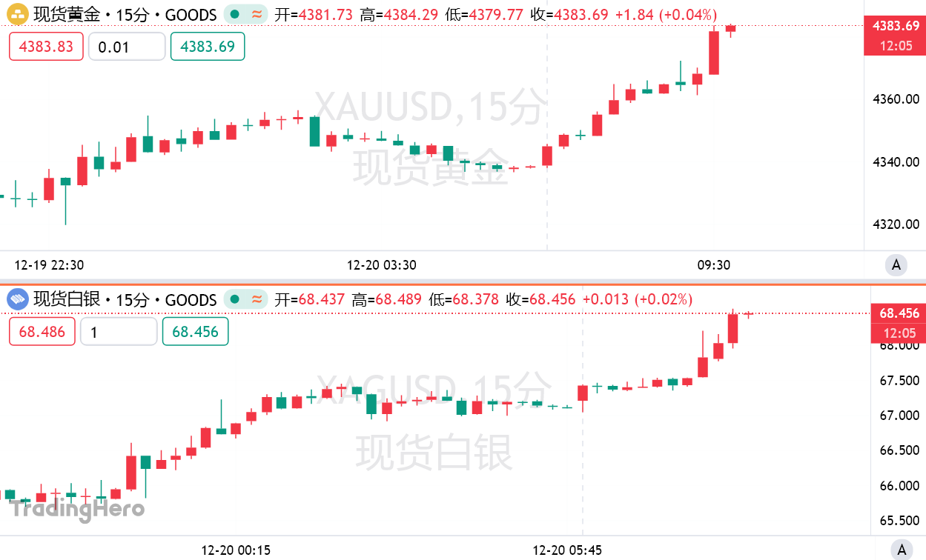
Task: Click orange approximate-data icon on silver chart
Action: [x=257, y=299]
